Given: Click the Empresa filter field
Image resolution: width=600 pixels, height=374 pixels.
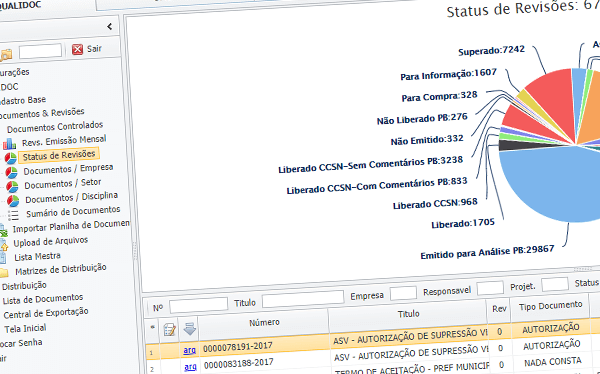Looking at the screenshot, I should [403, 293].
